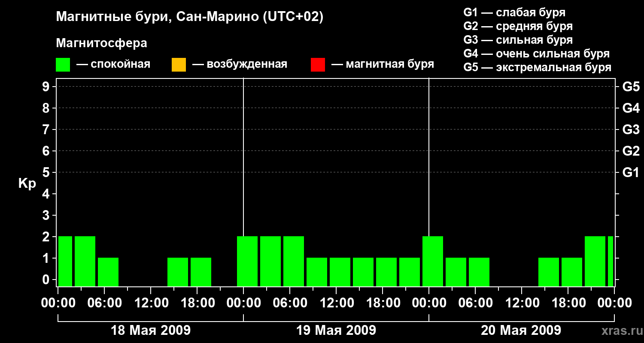The height and width of the screenshot is (343, 644).
Task: Click the 'Kp' axis title
Action: pos(27,184)
